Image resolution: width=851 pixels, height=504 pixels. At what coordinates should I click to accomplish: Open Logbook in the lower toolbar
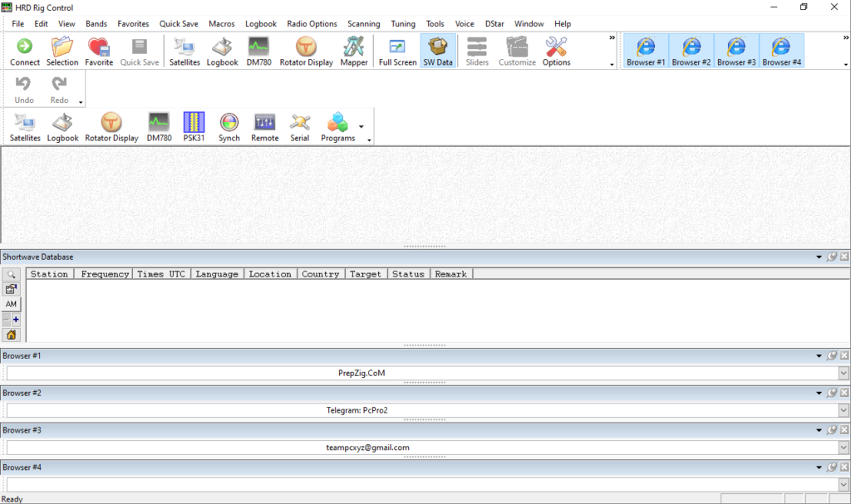click(x=62, y=128)
